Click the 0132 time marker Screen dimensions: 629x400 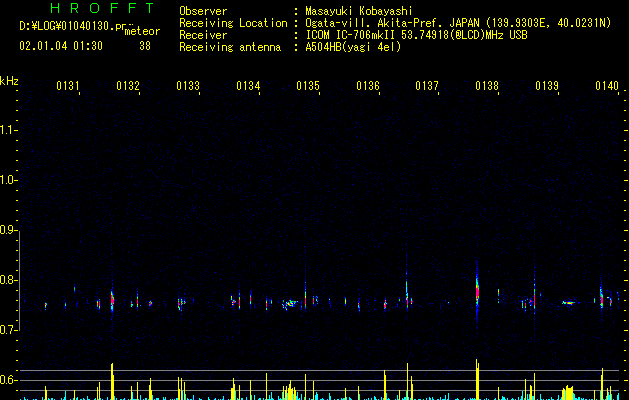[128, 86]
